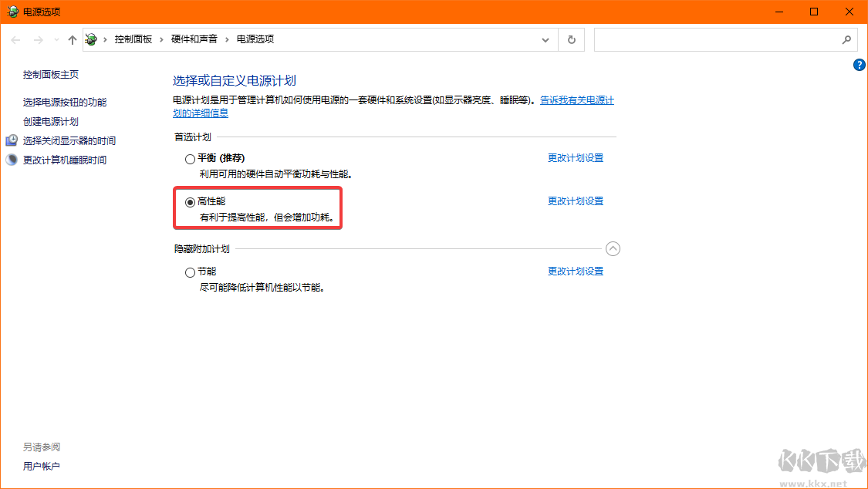This screenshot has height=489, width=868.
Task: Open the blue help question mark
Action: [859, 65]
